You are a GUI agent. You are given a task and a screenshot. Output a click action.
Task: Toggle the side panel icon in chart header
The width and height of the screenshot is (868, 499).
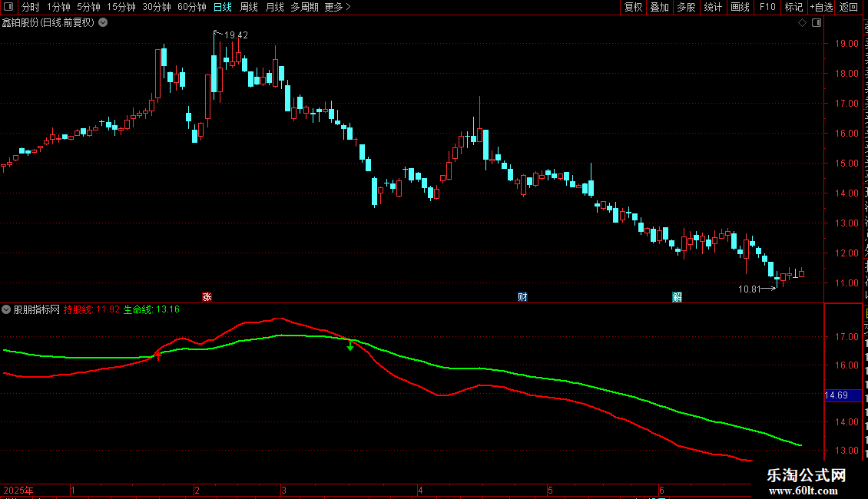pyautogui.click(x=817, y=22)
